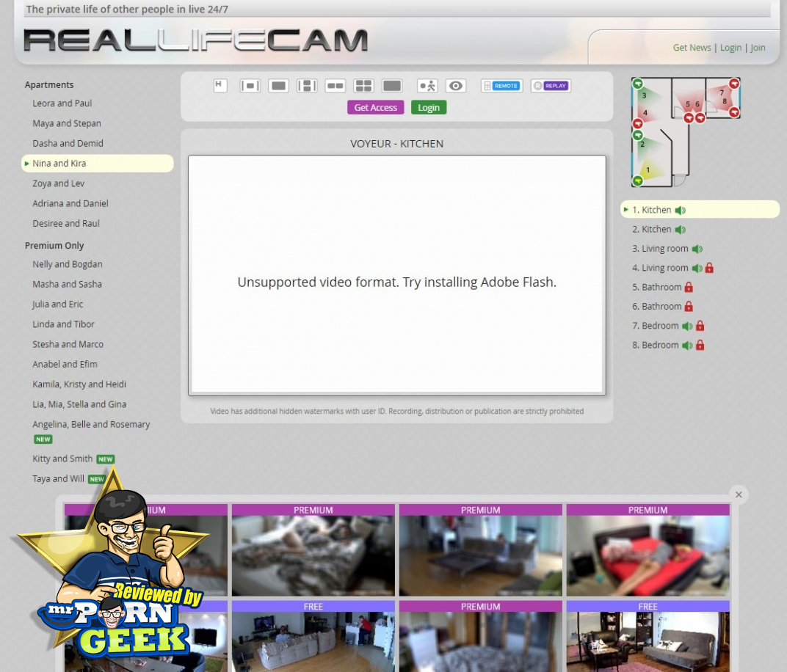Open Leora and Paul apartment

tap(62, 103)
